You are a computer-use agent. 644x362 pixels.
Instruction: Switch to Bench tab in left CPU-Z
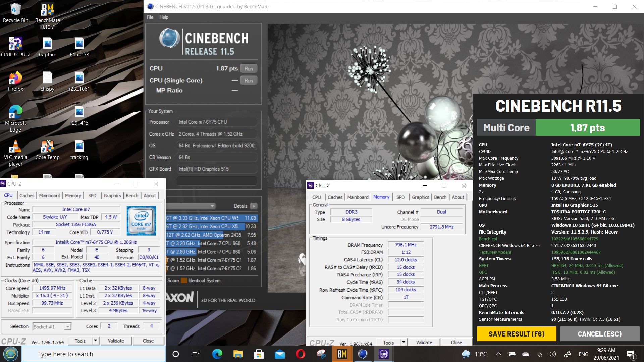pyautogui.click(x=132, y=195)
